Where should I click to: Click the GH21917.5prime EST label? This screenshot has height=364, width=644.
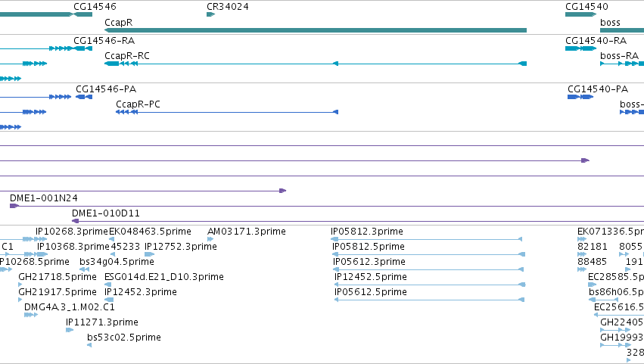[x=58, y=292]
